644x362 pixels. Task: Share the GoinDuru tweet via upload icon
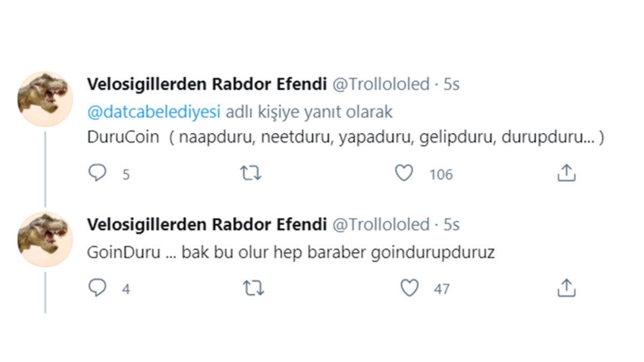click(567, 289)
